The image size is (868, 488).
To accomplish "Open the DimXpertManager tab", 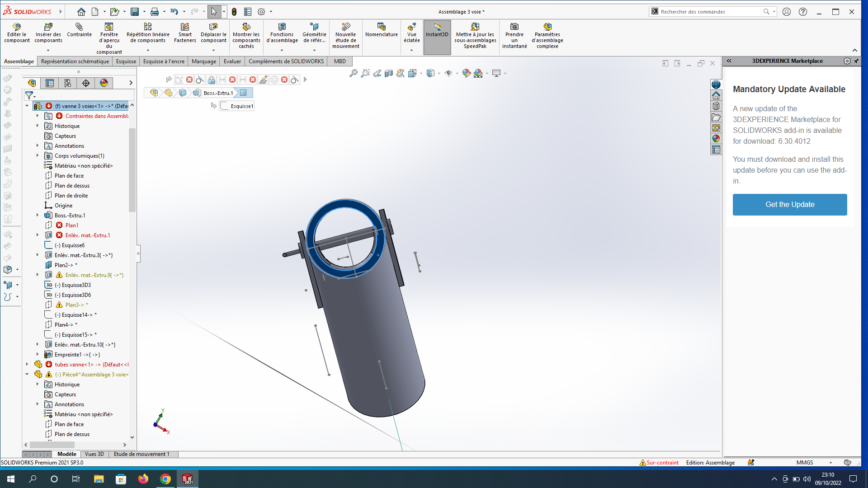I will 86,83.
